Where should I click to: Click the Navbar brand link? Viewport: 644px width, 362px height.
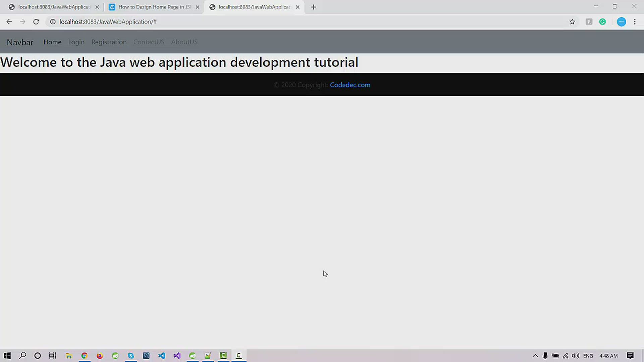point(20,42)
